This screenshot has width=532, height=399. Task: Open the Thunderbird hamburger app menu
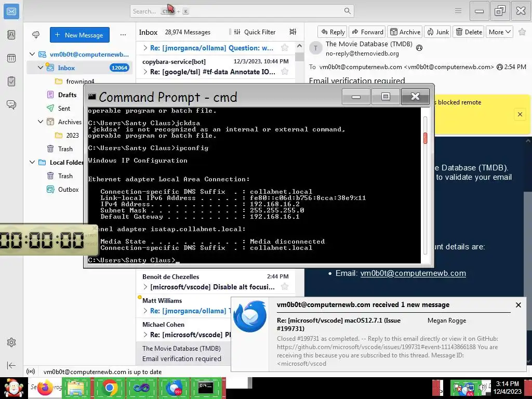pos(458,11)
